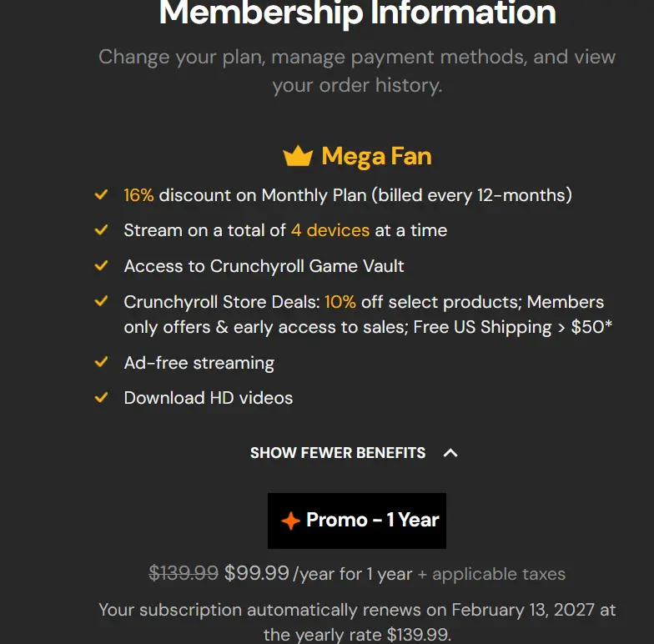Click the highlighted 10% store discount text
Viewport: 654px width, 644px height.
(340, 302)
